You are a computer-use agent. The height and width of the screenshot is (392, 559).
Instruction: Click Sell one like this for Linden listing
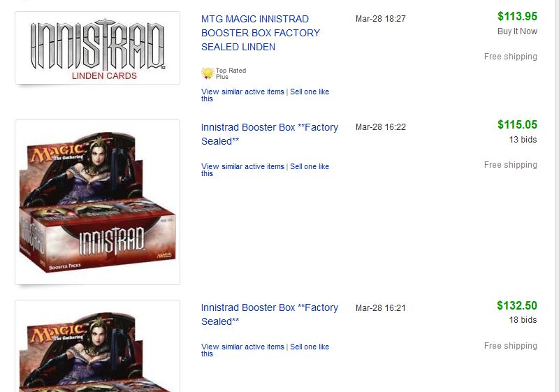coord(310,92)
